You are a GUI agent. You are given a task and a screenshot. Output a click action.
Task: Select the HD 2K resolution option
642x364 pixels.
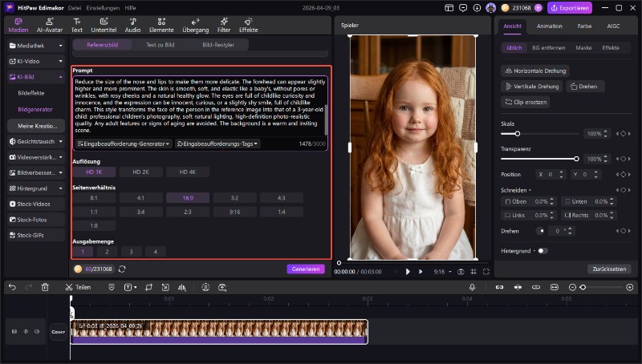[140, 172]
